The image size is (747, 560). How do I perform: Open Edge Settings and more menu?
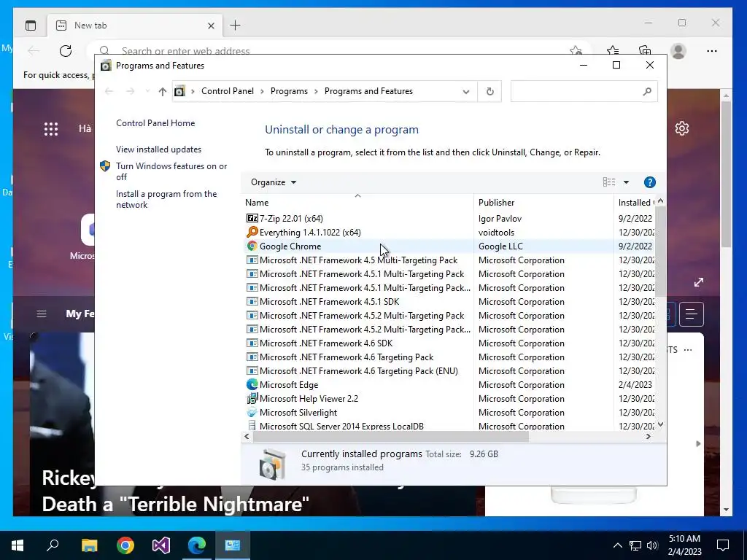(712, 51)
